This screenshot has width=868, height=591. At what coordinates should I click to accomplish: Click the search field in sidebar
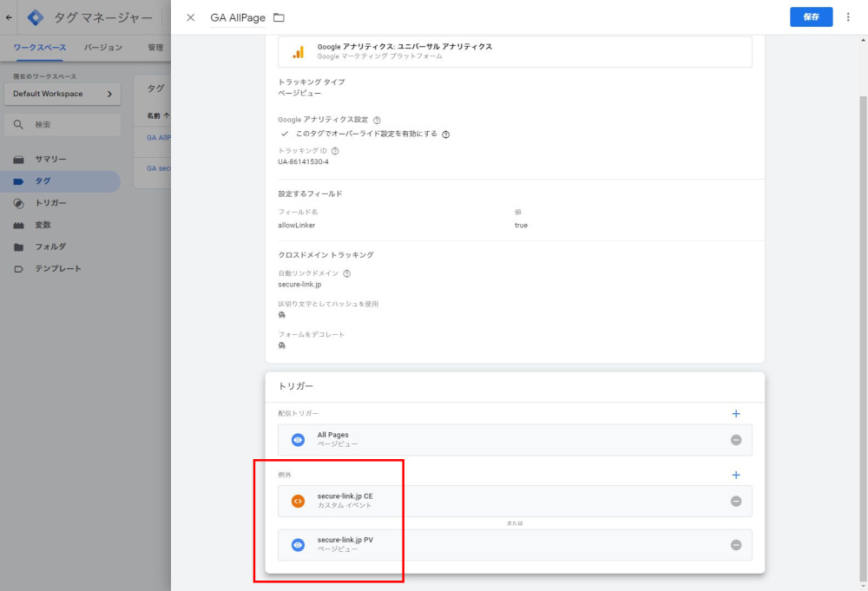62,125
